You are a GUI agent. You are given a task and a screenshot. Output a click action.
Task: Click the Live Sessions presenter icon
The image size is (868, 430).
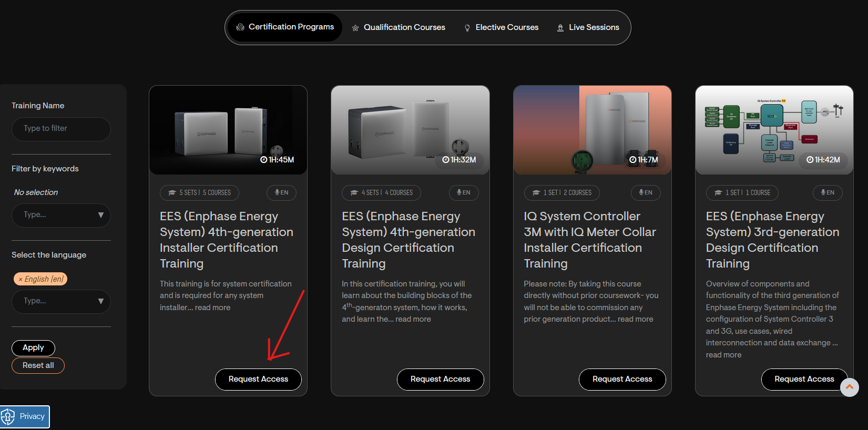[560, 28]
